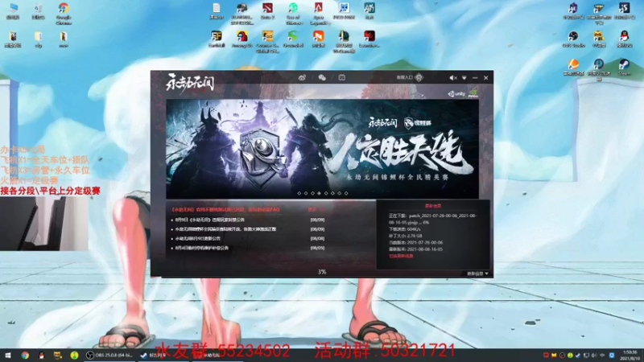Open Chrome from the taskbar

[25, 355]
